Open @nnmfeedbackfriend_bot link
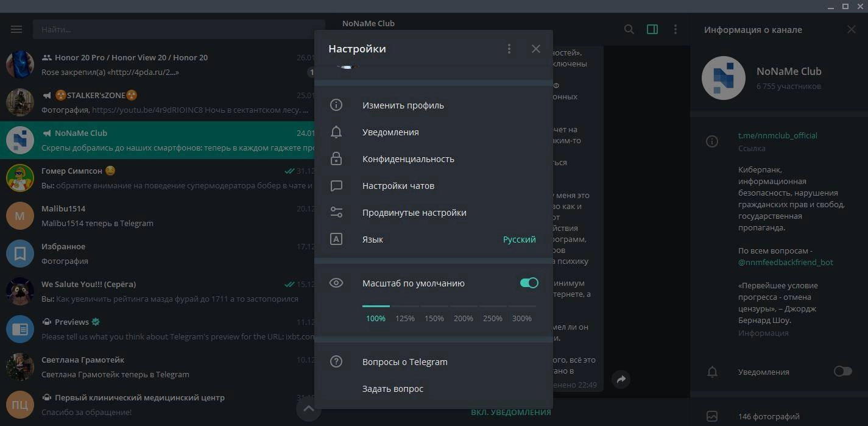868x426 pixels. click(786, 262)
